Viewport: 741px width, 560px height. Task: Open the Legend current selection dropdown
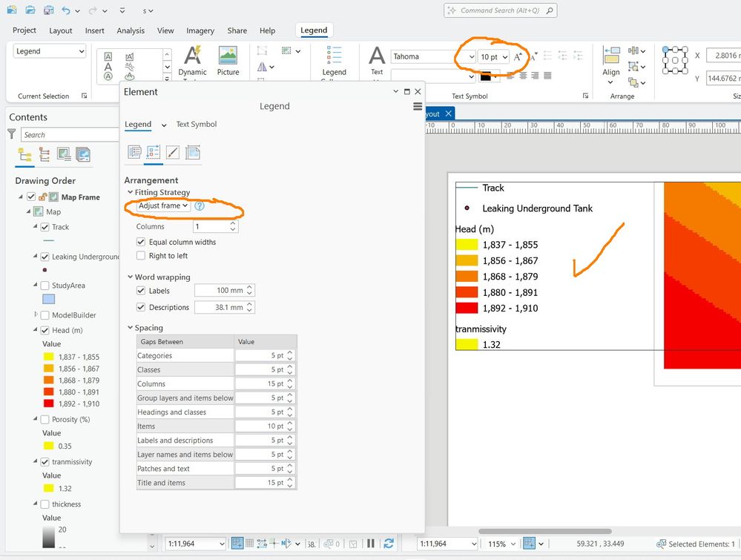point(50,51)
